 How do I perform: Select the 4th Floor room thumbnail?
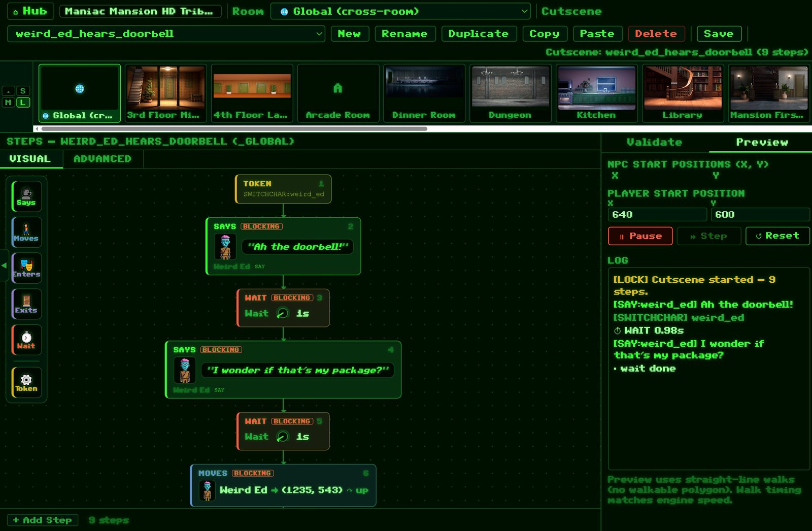coord(252,93)
